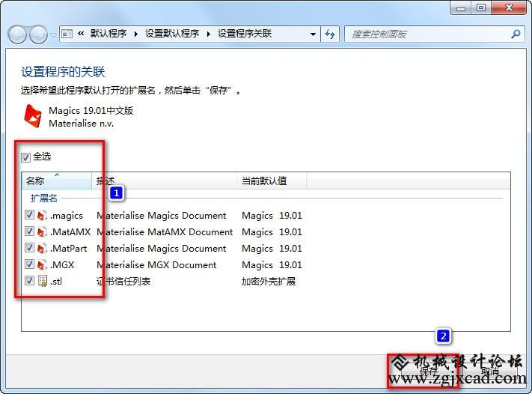This screenshot has width=532, height=394.
Task: Uncheck the .MGX extension checkbox
Action: point(29,264)
